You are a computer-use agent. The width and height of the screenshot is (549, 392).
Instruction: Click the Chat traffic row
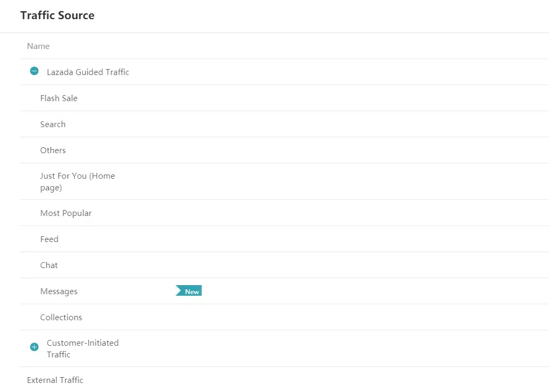[49, 265]
